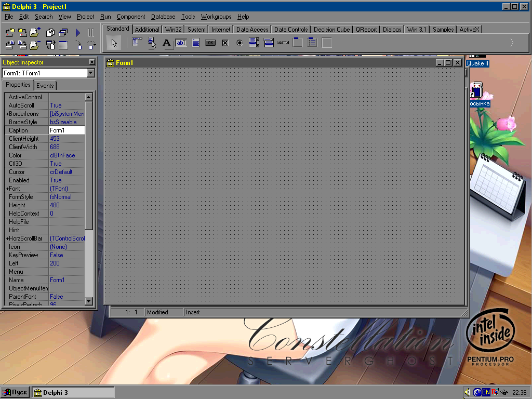Image resolution: width=532 pixels, height=399 pixels.
Task: Click Add file to project icon
Action: (x=35, y=33)
